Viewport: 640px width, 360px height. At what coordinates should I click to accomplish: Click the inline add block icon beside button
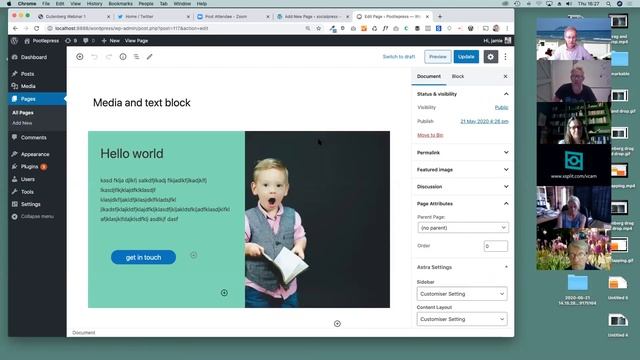click(193, 255)
